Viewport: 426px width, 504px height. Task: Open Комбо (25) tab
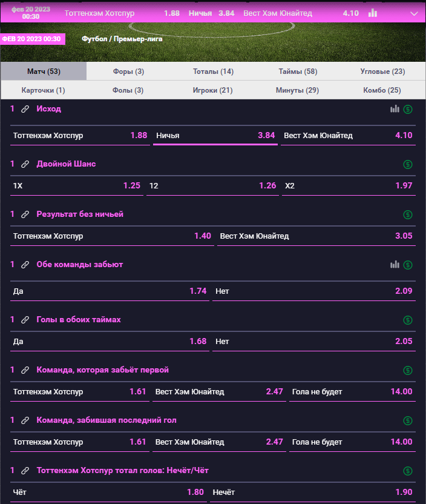pos(382,90)
